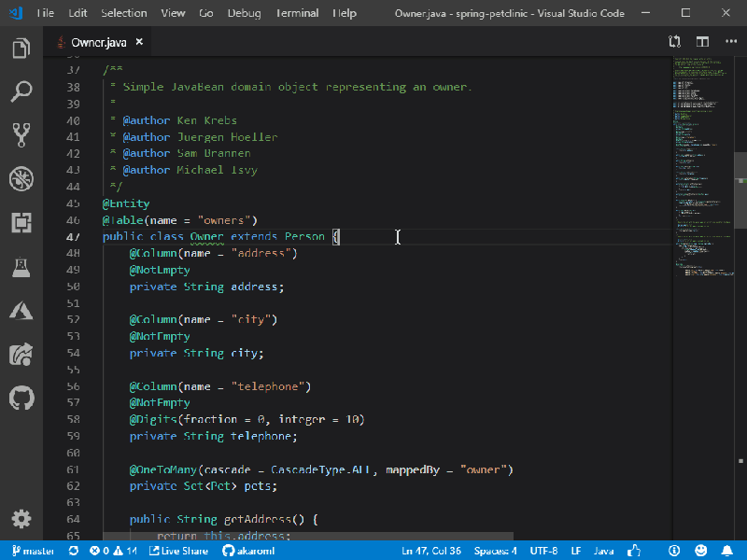Click the beaker Test explorer icon
This screenshot has width=747, height=560.
point(21,267)
